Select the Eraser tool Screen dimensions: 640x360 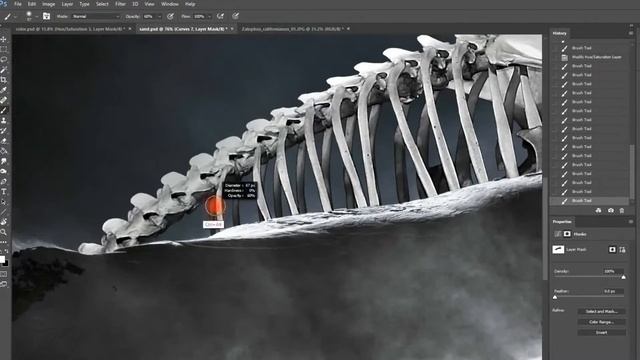pyautogui.click(x=4, y=141)
